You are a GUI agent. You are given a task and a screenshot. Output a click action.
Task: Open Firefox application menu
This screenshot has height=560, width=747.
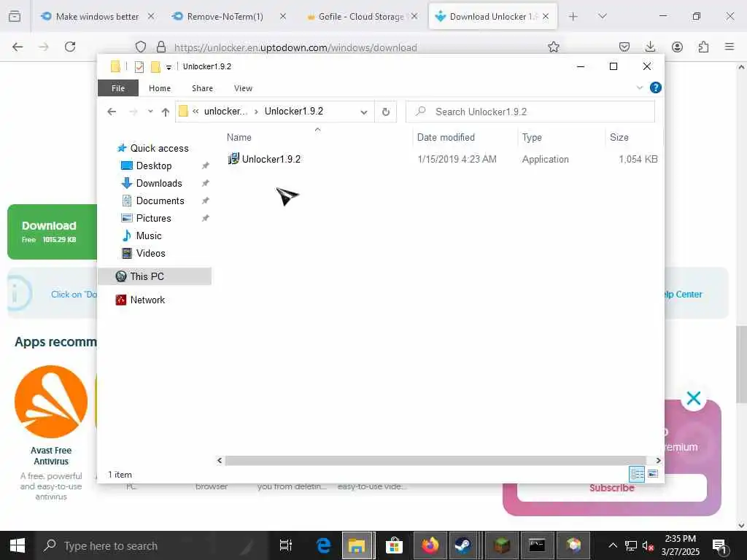pos(729,47)
